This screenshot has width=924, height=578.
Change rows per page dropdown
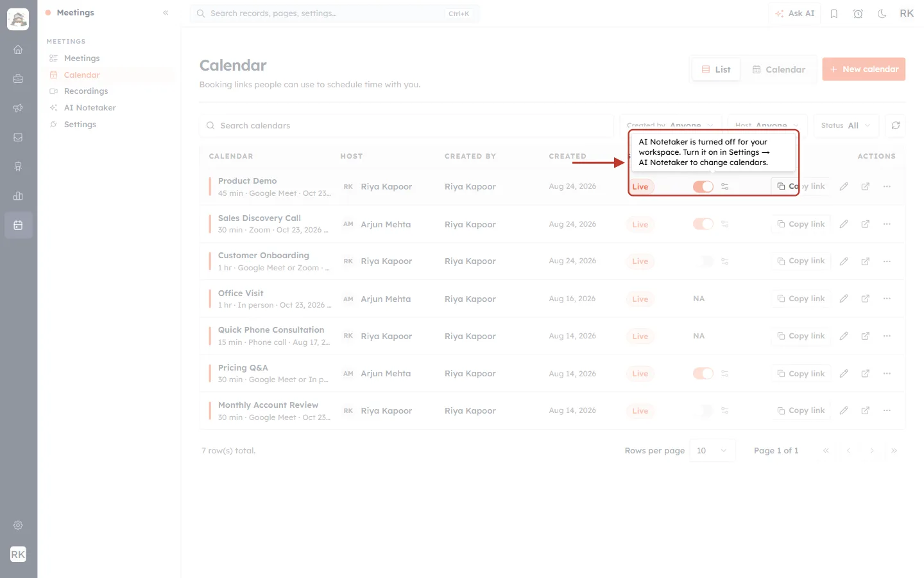click(x=712, y=451)
